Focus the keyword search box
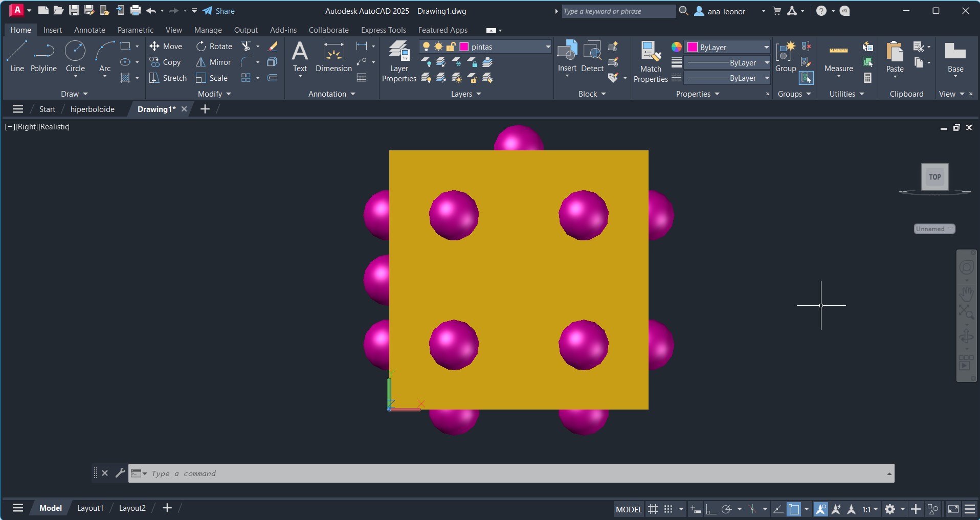Image resolution: width=980 pixels, height=520 pixels. tap(618, 11)
